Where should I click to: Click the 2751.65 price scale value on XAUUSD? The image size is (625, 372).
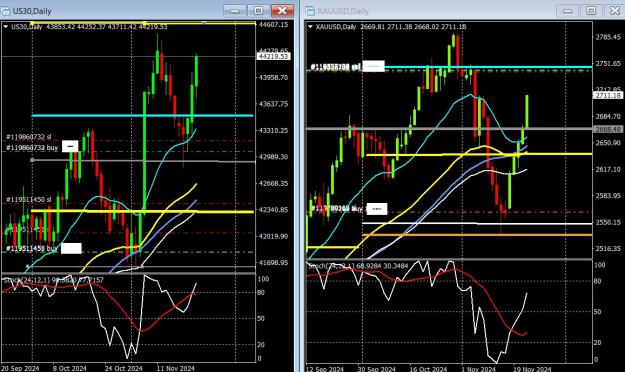pos(608,63)
